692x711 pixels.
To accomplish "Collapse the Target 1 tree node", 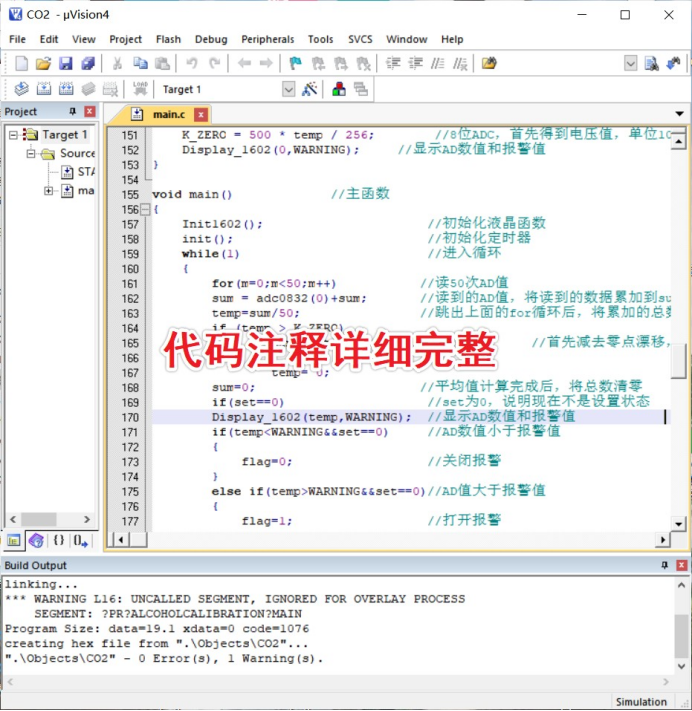I will coord(13,135).
